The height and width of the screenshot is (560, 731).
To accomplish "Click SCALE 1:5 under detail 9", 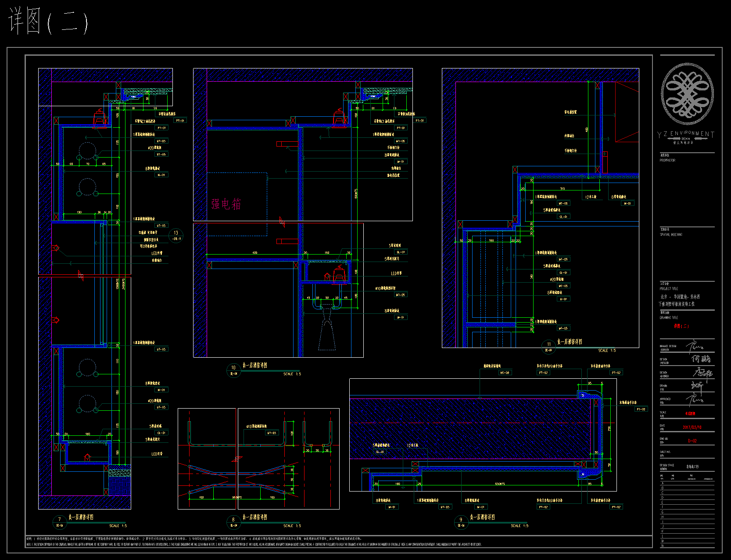I will (x=520, y=525).
